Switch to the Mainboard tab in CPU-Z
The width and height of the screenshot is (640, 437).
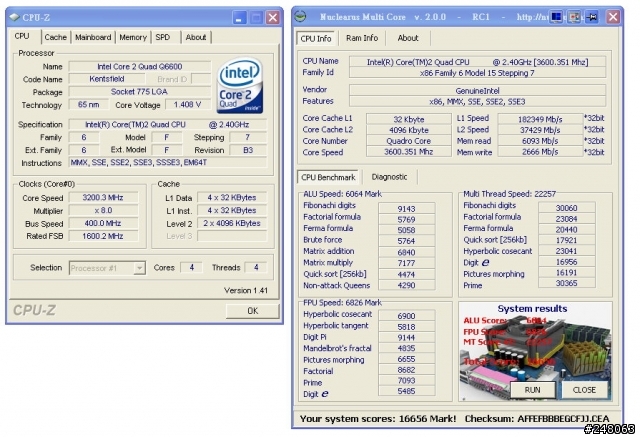coord(93,37)
